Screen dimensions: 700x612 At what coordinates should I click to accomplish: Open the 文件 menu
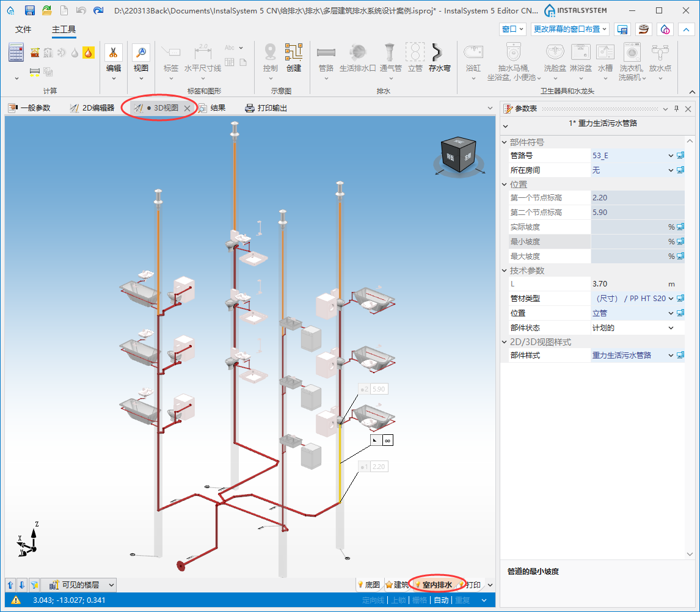[x=23, y=29]
